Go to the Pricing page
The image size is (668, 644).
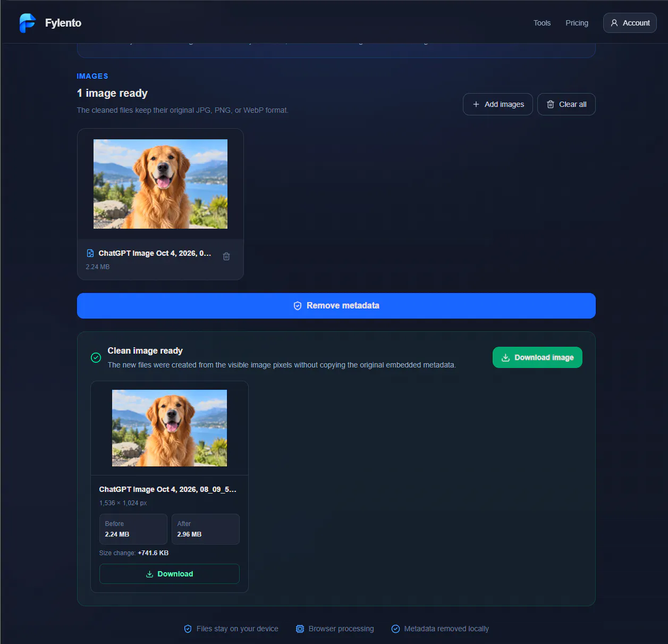(577, 23)
